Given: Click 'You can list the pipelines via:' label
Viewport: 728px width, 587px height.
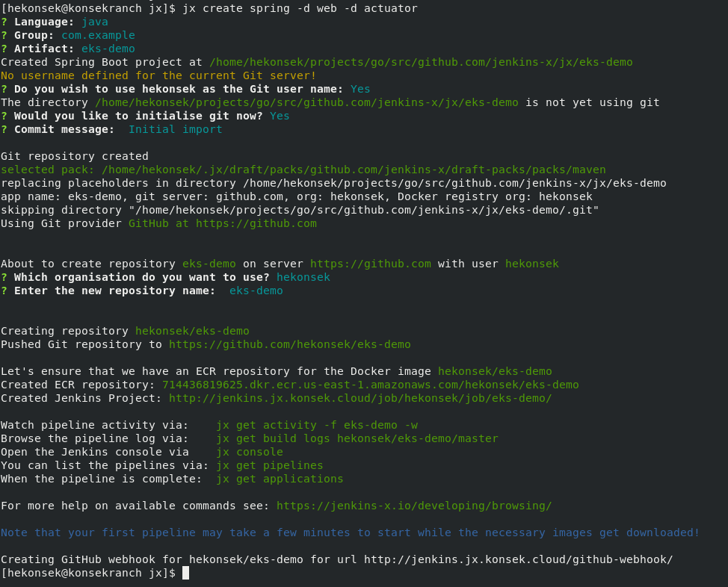Looking at the screenshot, I should (x=105, y=466).
